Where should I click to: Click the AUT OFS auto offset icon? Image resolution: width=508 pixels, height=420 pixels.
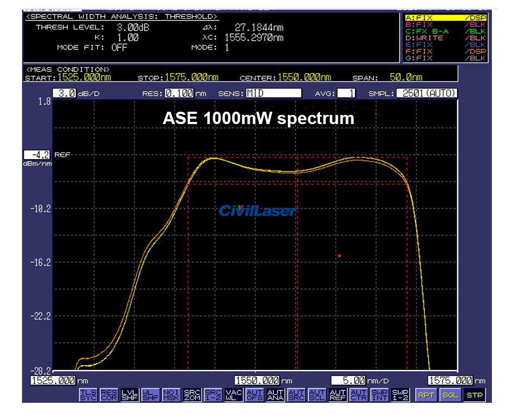[255, 395]
